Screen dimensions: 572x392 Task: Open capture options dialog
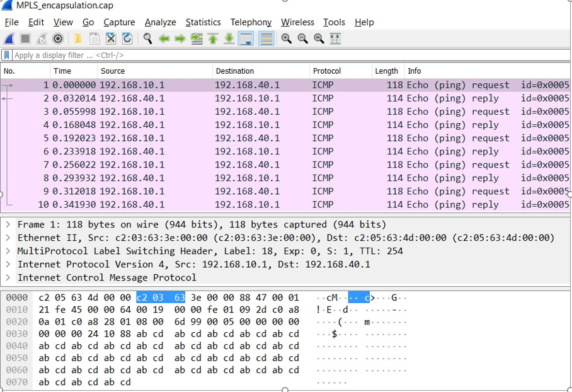[57, 38]
